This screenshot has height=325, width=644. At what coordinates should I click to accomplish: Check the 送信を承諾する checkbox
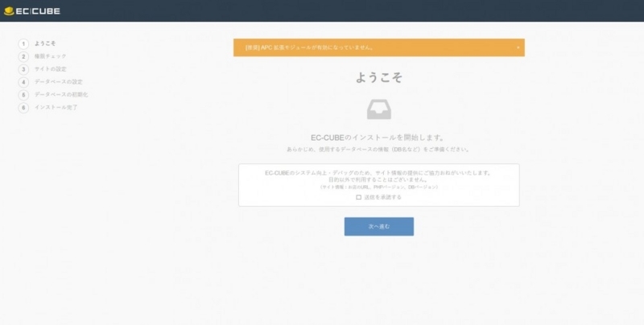(358, 197)
